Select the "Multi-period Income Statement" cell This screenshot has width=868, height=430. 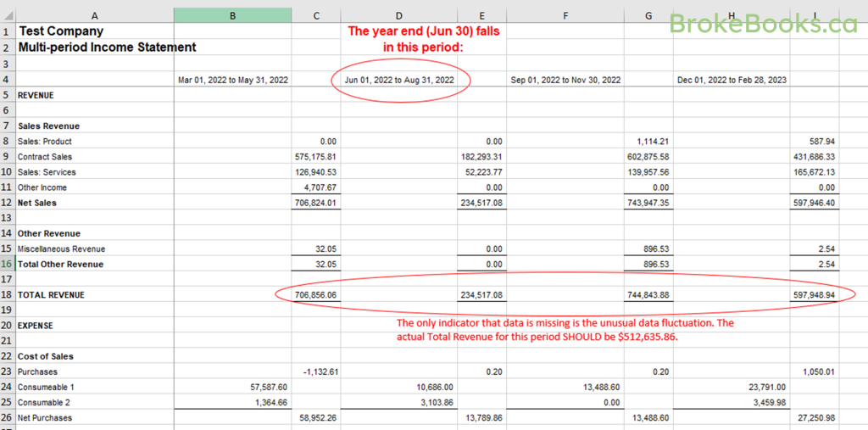(107, 47)
